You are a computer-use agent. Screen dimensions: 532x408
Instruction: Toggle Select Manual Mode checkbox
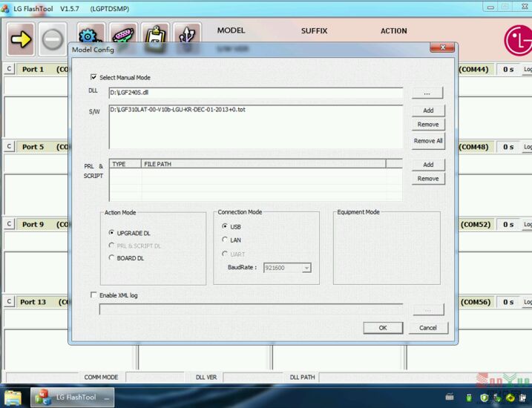[93, 77]
